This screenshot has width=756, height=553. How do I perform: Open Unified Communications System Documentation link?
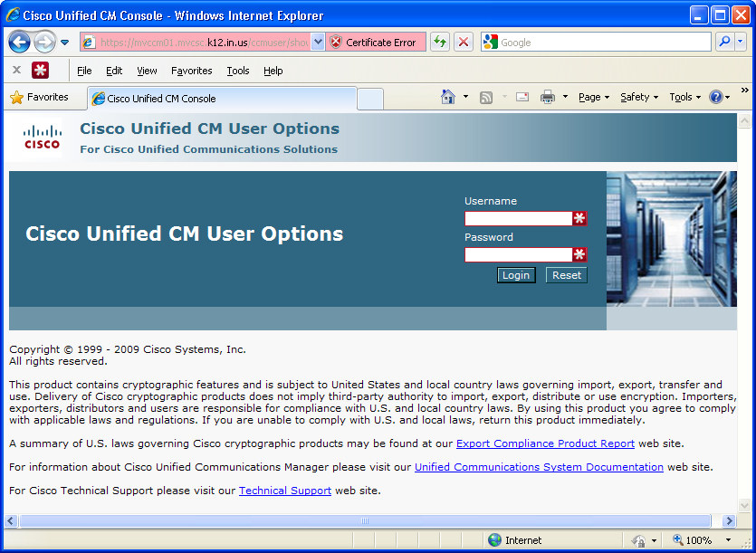539,467
